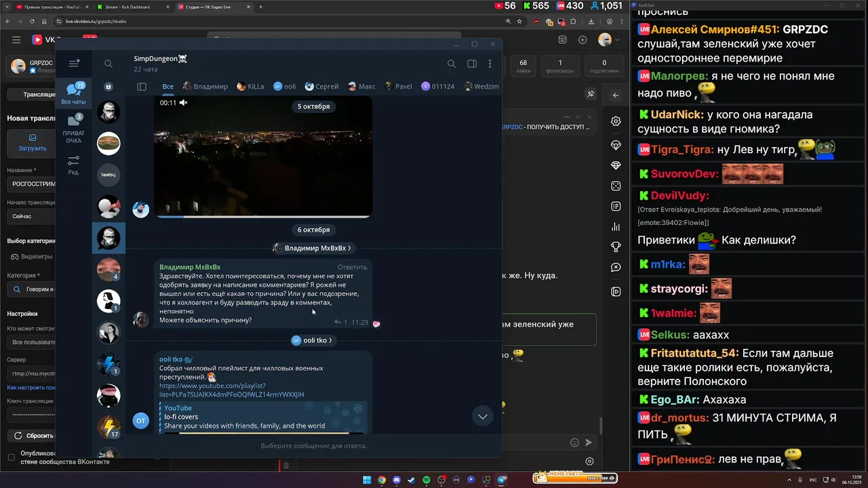This screenshot has width=868, height=488.
Task: Pin icon above VK chat panel
Action: tap(591, 94)
